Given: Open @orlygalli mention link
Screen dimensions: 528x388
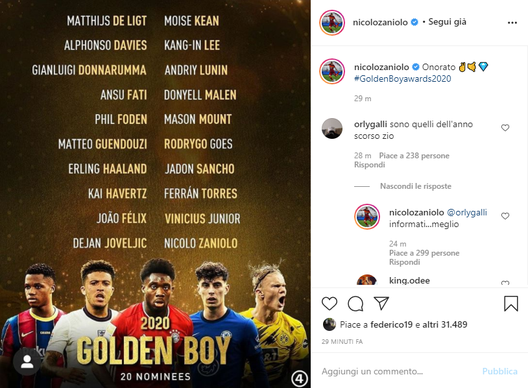Looking at the screenshot, I should [467, 213].
